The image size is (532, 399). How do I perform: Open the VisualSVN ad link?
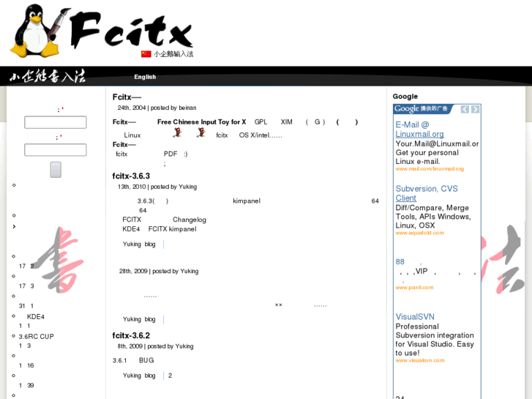coord(415,317)
